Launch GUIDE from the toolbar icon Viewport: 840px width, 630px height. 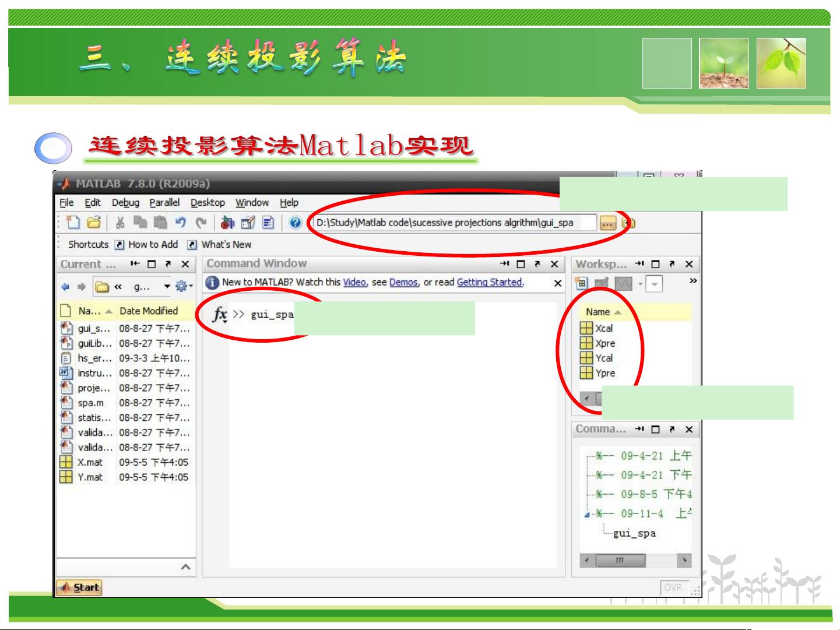(x=248, y=223)
